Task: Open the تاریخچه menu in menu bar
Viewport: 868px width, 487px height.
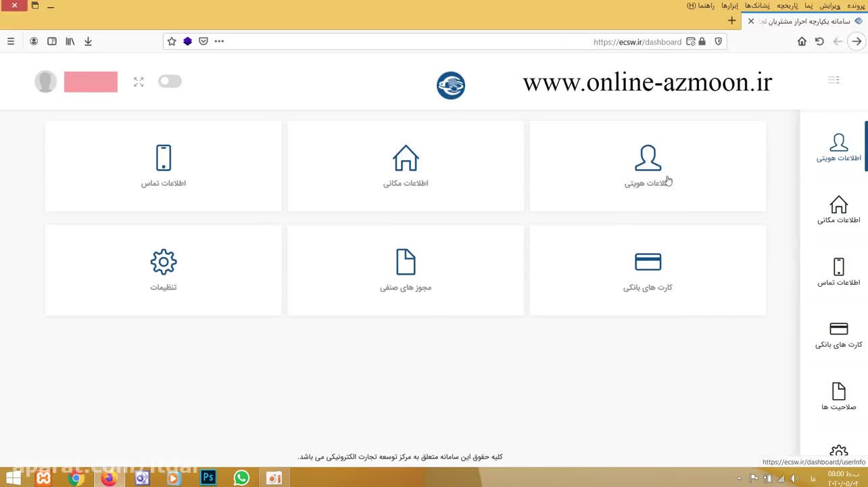Action: tap(787, 5)
